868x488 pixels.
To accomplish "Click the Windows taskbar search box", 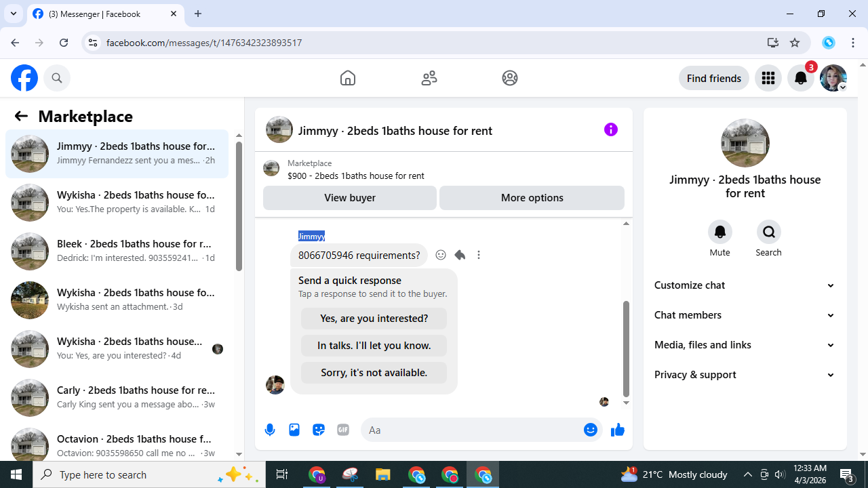I will (149, 474).
